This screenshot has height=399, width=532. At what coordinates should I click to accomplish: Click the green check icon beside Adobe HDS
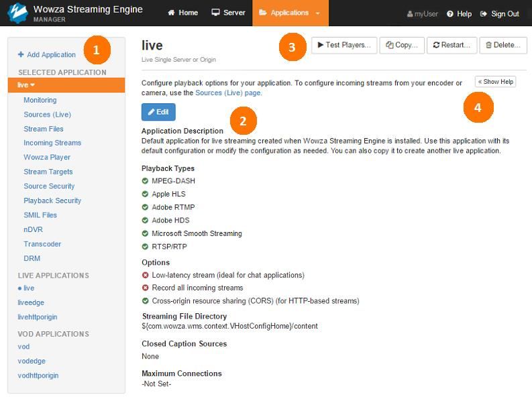click(145, 221)
